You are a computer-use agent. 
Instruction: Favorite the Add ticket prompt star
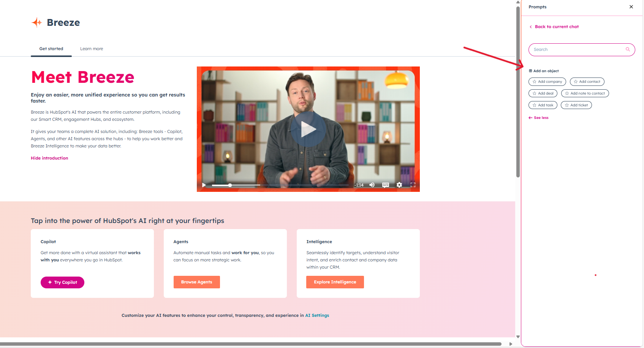[566, 105]
